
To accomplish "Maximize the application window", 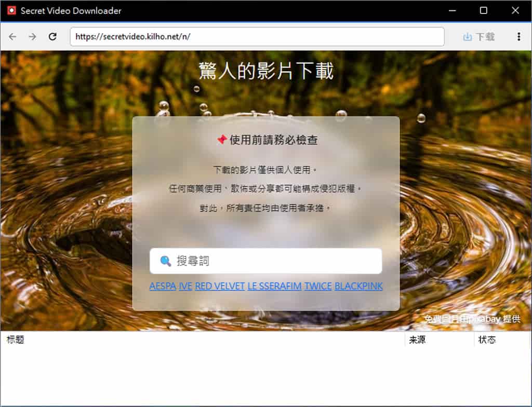I will (x=483, y=10).
